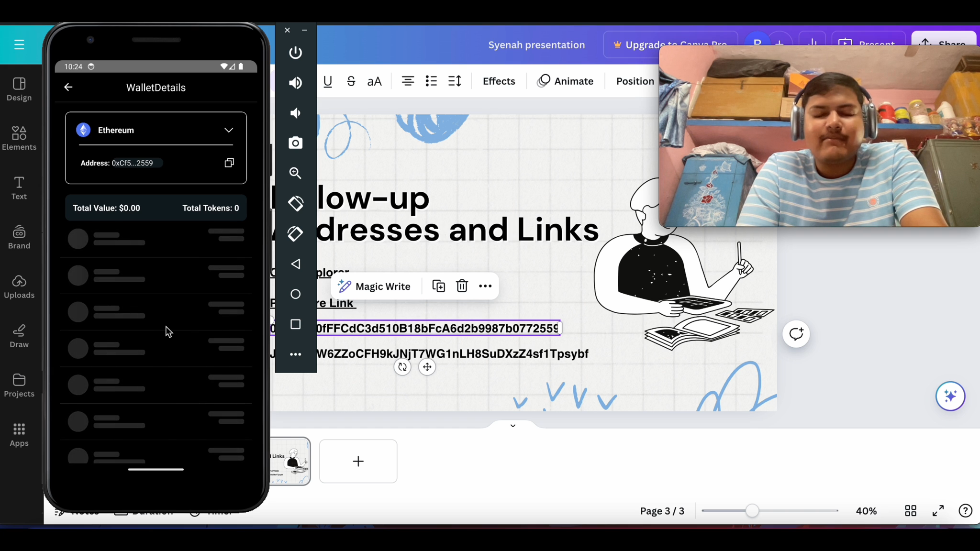Select the W6ZZoCFH9kJNjT7WG address text
Screen dimensions: 980x551
[452, 354]
